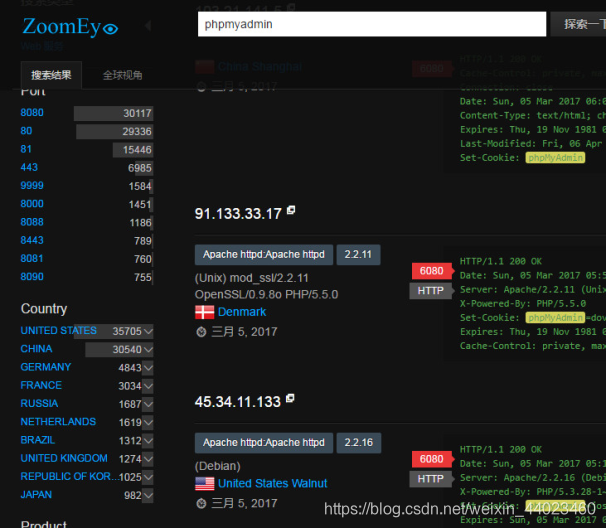Screen dimensions: 606x528
Task: Expand the France country chevron
Action: click(148, 386)
